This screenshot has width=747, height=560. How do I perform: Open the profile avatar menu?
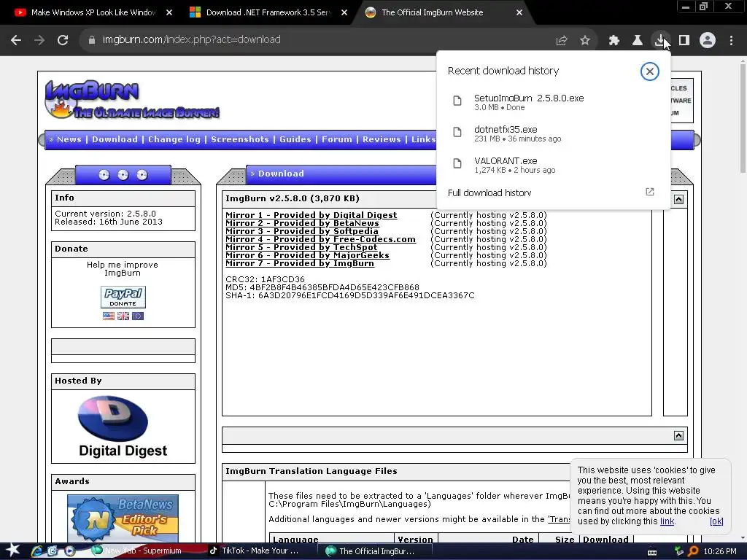pyautogui.click(x=708, y=41)
